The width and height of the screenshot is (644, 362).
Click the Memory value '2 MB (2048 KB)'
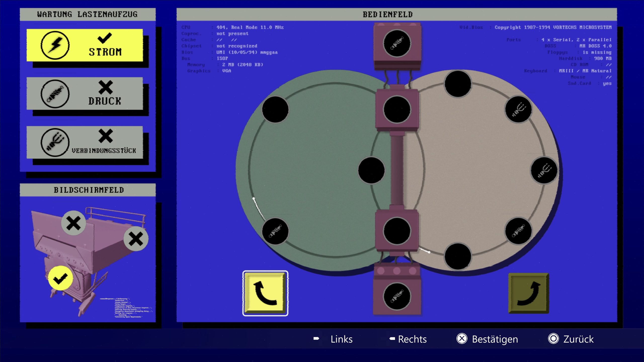click(x=243, y=65)
